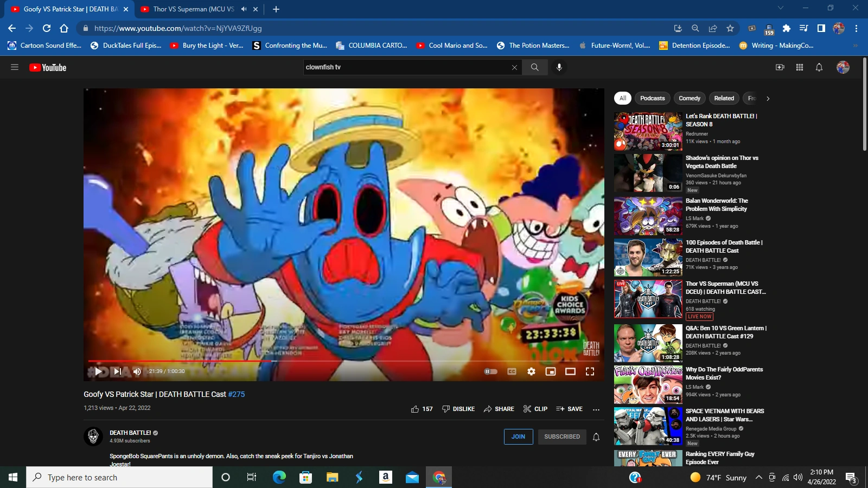Open the YouTube Mini player
Viewport: 868px width, 488px height.
coord(551,371)
